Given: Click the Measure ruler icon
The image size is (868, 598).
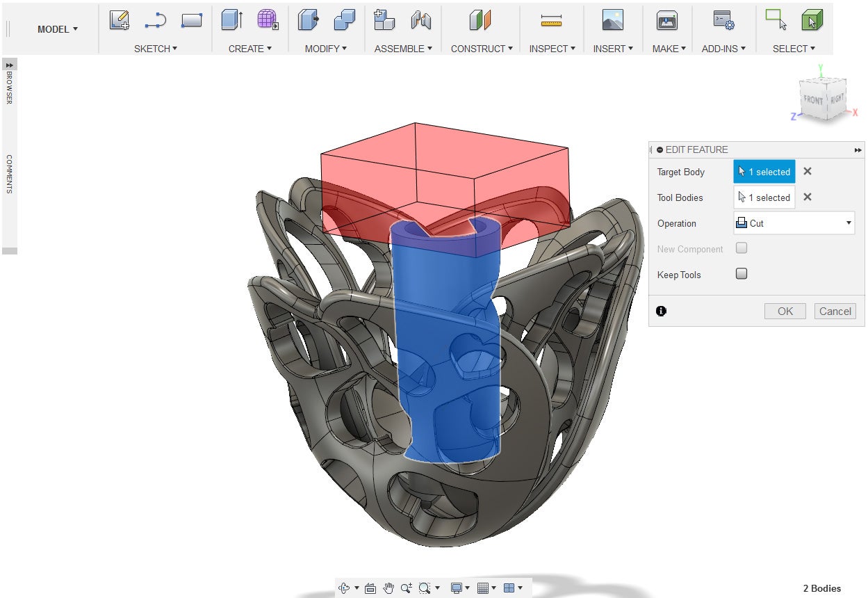Looking at the screenshot, I should (x=551, y=22).
